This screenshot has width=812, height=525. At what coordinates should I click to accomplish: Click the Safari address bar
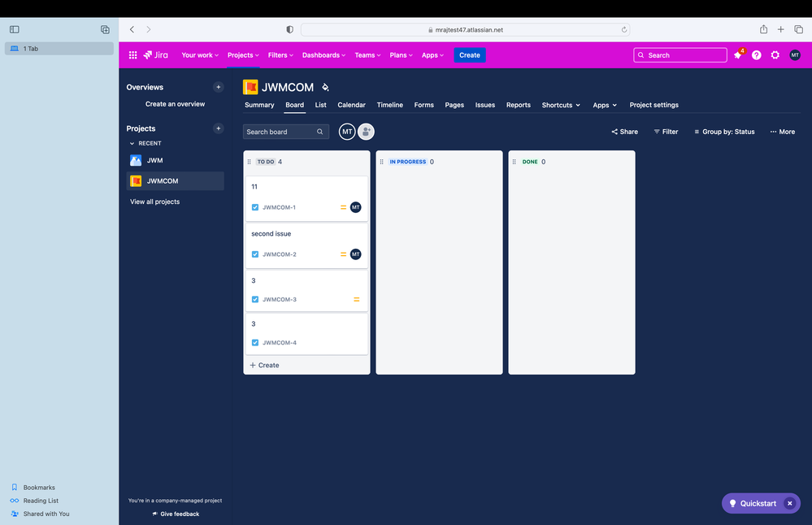[x=465, y=29]
